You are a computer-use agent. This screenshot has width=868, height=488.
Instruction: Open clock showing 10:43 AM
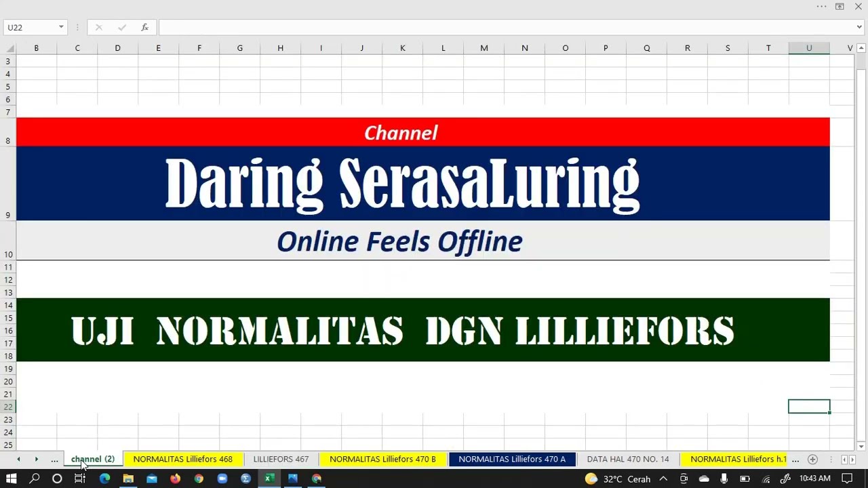[x=815, y=479]
